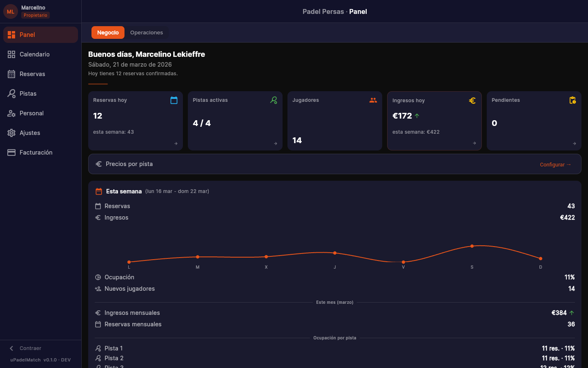Viewport: 588px width, 368px height.
Task: Select the Negocio tab
Action: (108, 33)
